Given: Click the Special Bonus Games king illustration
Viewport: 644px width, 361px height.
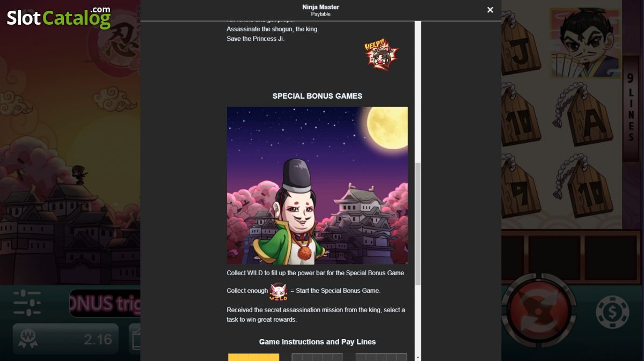Looking at the screenshot, I should pos(317,185).
